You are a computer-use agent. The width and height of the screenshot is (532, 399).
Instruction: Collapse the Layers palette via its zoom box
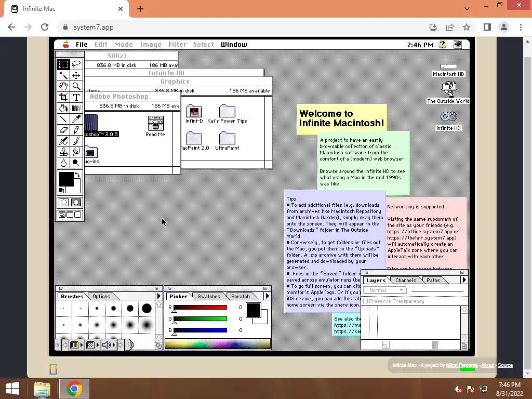[x=462, y=272]
